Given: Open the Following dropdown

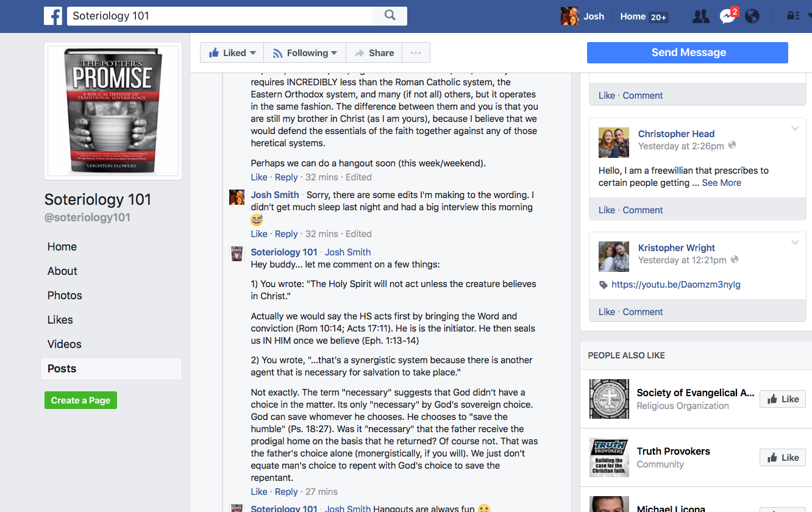Looking at the screenshot, I should tap(305, 53).
